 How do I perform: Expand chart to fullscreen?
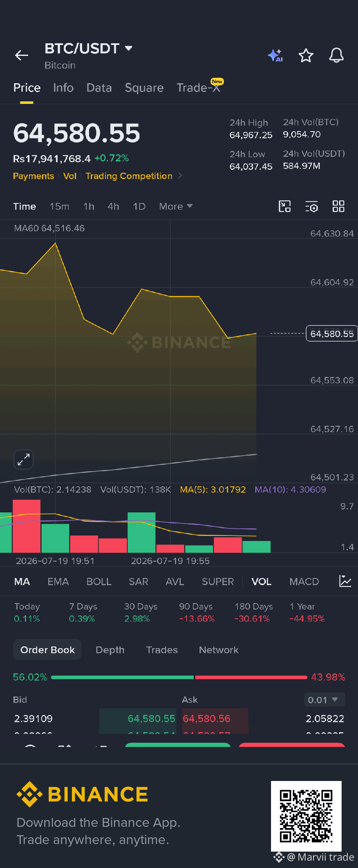click(24, 459)
